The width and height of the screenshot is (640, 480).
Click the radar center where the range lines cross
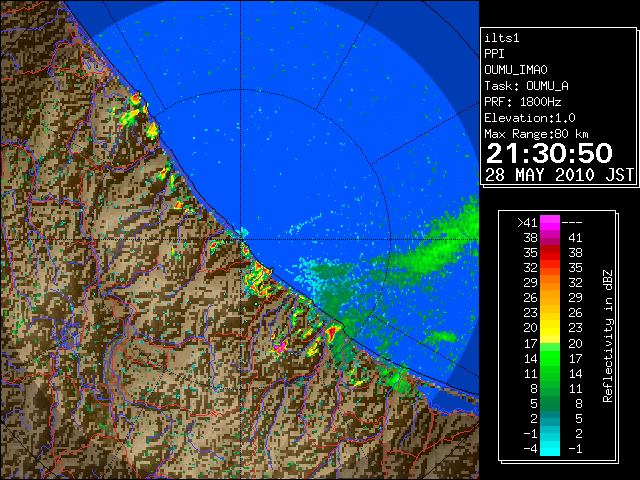[241, 240]
